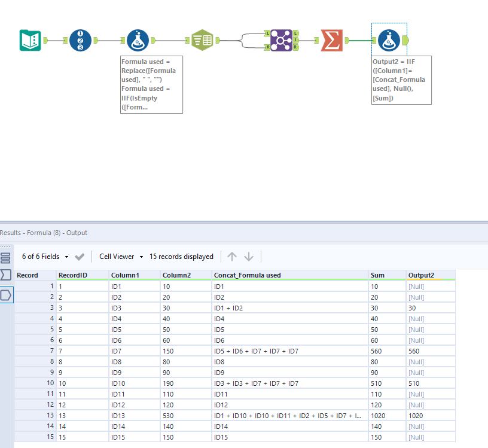This screenshot has width=488, height=448.
Task: Select Output2 value 1020
Action: tap(431, 416)
